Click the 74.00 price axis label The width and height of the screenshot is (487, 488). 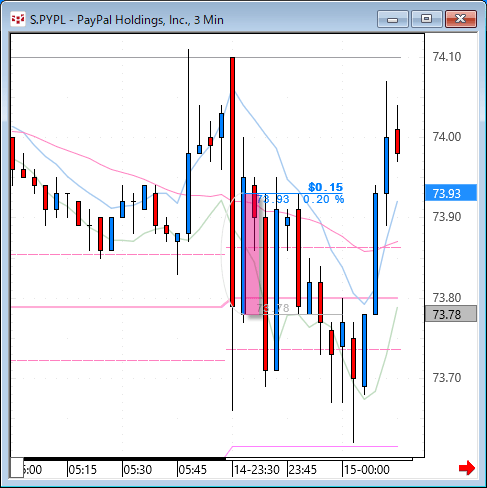click(447, 137)
